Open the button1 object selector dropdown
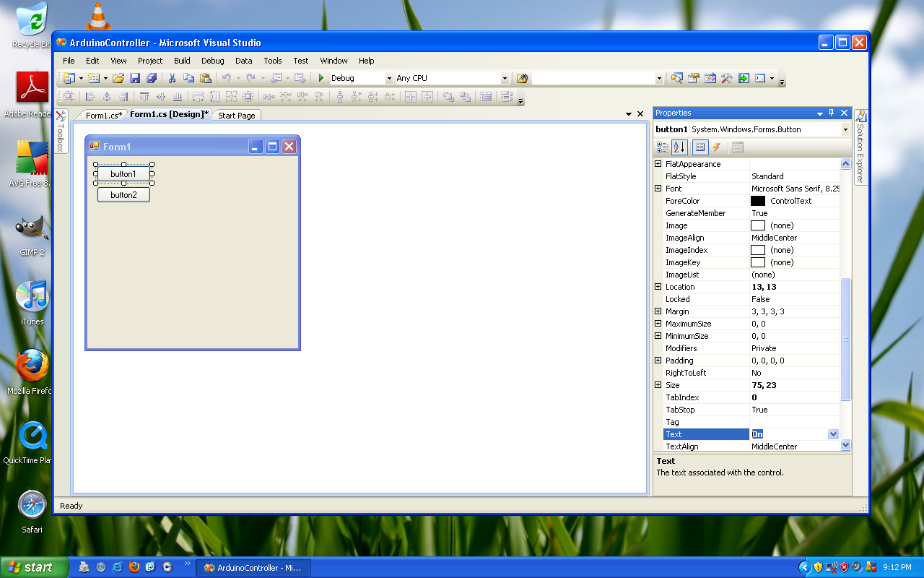This screenshot has width=924, height=578. 845,129
